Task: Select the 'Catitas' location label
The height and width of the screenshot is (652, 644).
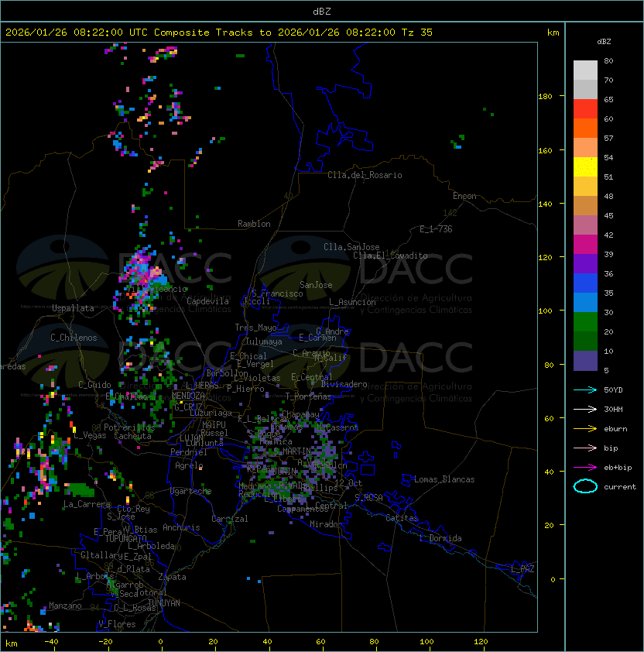Action: 402,518
